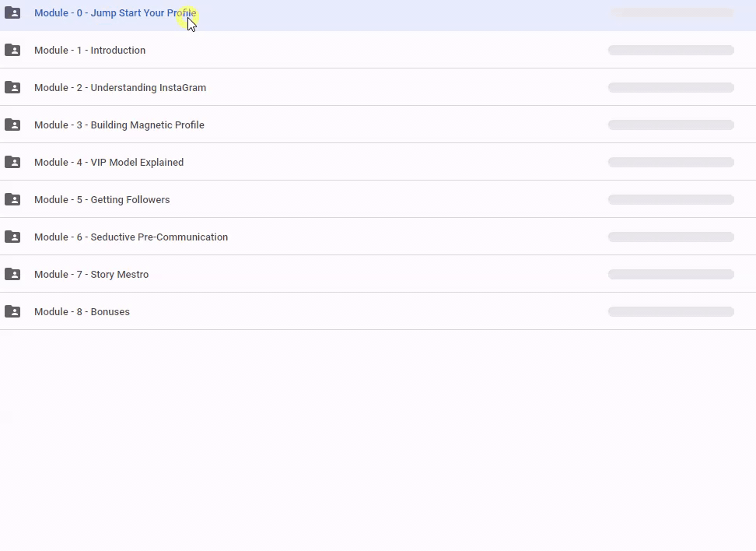Click the folder icon for Building Magnetic Profile
The image size is (756, 551).
coord(12,125)
